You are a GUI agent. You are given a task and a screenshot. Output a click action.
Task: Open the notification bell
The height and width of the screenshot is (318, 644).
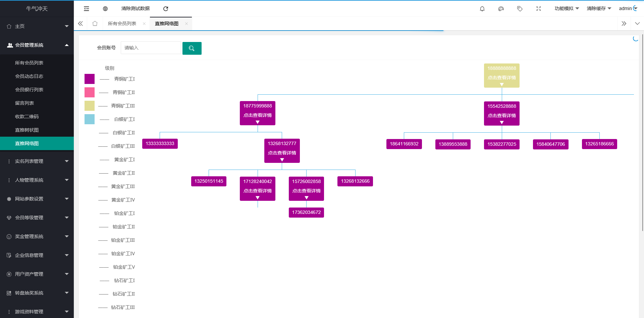[x=482, y=9]
